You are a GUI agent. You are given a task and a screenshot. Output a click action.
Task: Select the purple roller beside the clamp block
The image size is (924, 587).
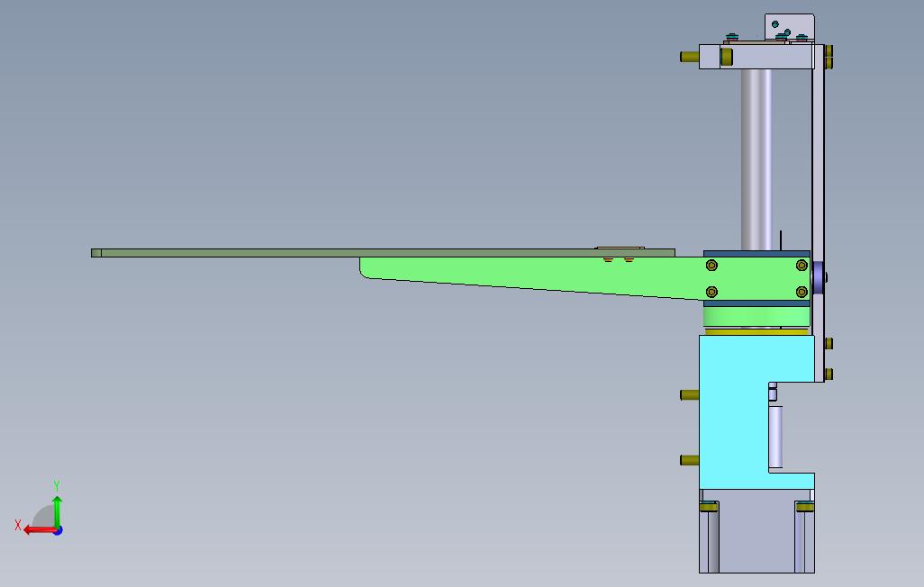click(x=818, y=277)
